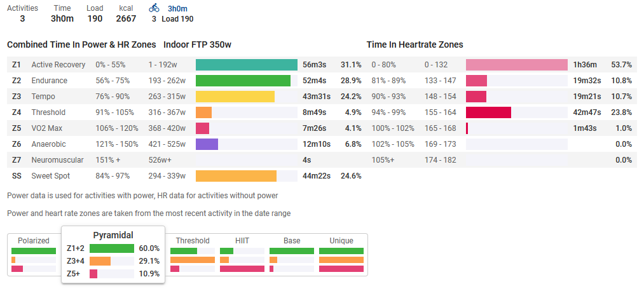
Task: Select the Pyramidal distribution card
Action: [113, 254]
